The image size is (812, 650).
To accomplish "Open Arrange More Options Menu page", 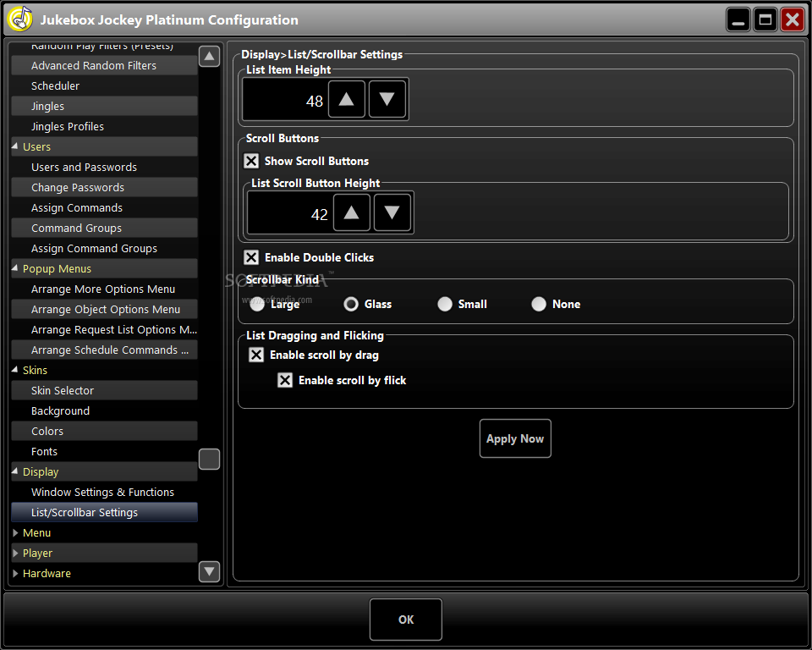I will click(x=104, y=289).
